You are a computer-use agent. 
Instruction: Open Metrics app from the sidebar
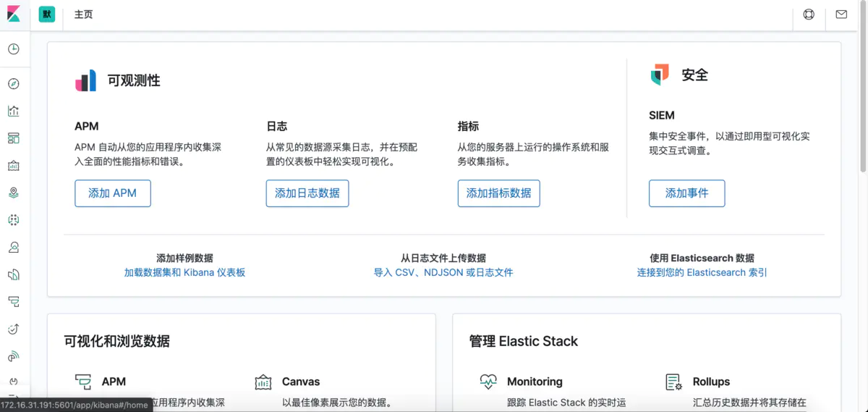pos(14,248)
